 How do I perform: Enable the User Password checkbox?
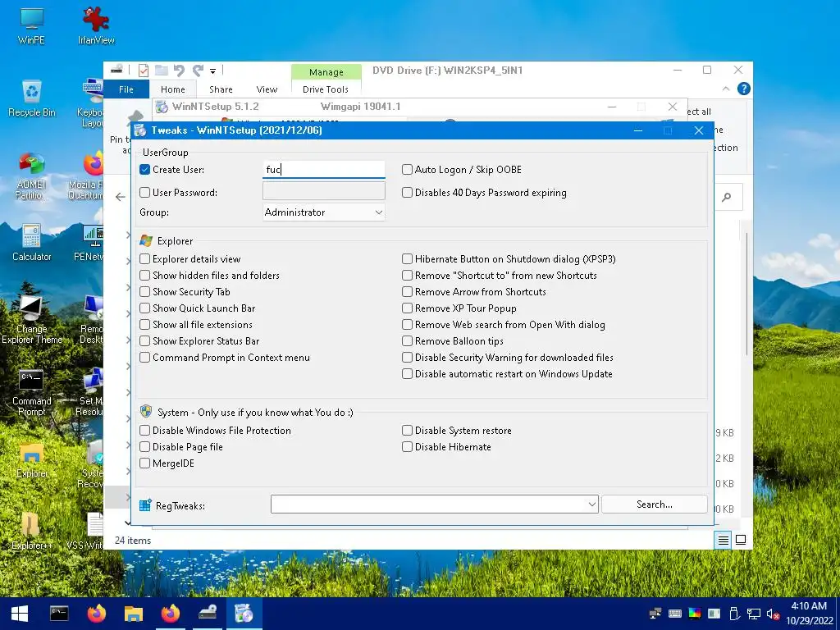pos(144,192)
